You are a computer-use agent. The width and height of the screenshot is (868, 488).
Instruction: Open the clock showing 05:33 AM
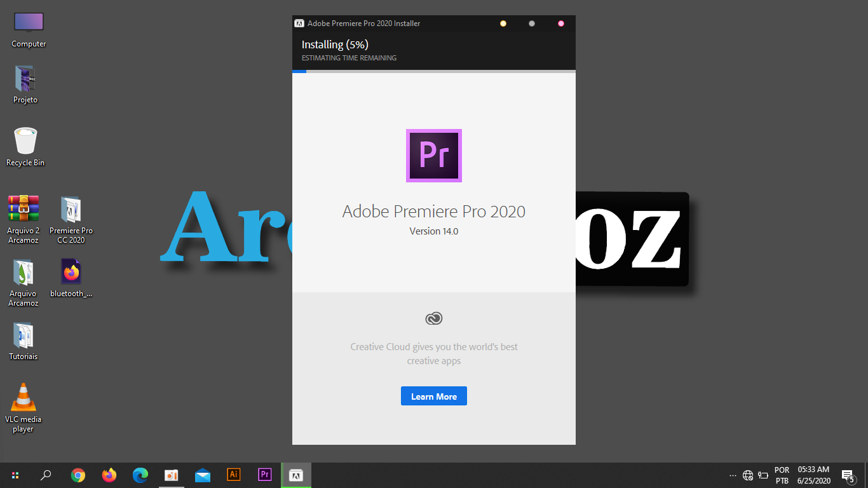coord(814,475)
